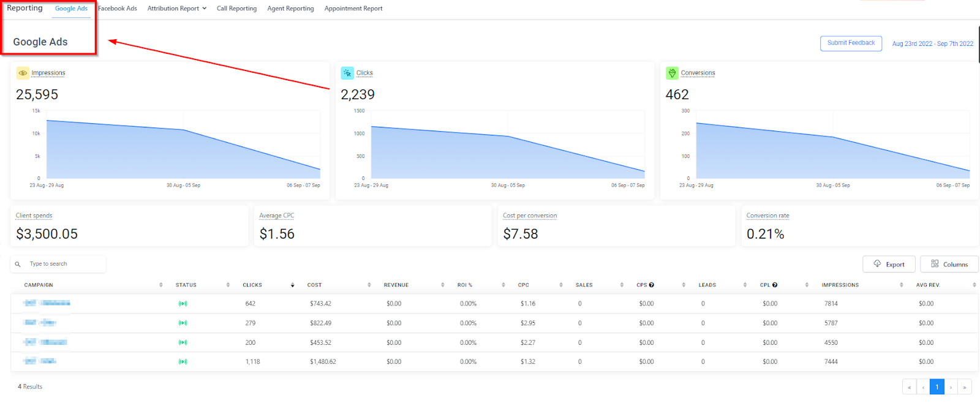Sort table by Clicks column arrow
980x403 pixels.
(292, 285)
